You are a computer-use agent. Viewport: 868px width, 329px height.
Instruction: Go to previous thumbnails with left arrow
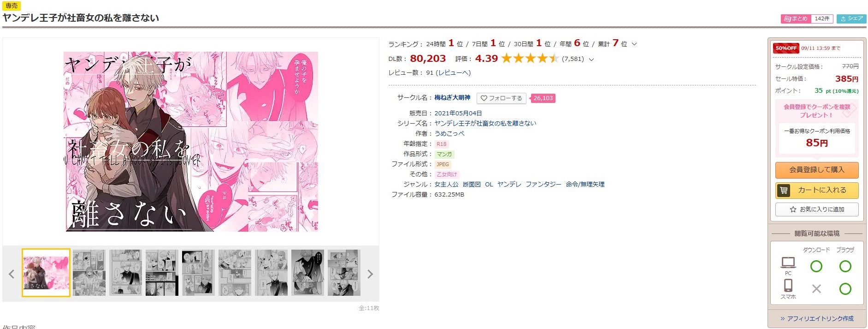point(12,274)
